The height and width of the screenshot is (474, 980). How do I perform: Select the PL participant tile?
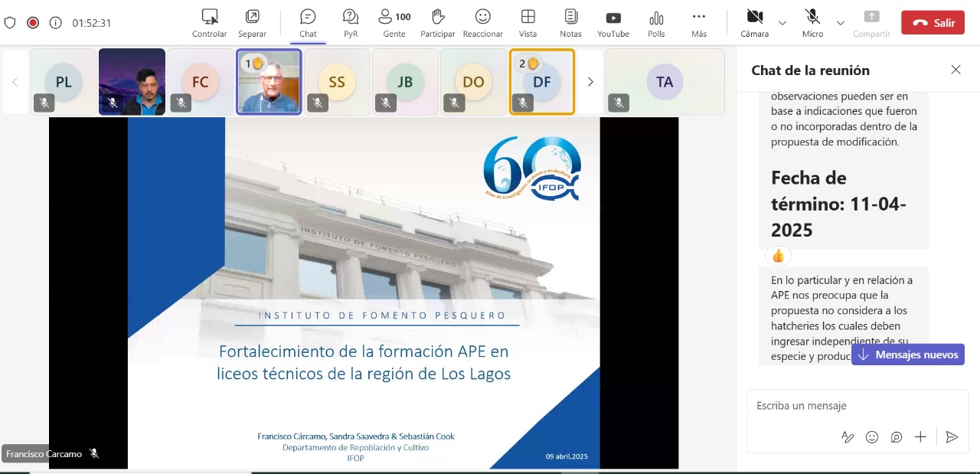click(x=64, y=82)
